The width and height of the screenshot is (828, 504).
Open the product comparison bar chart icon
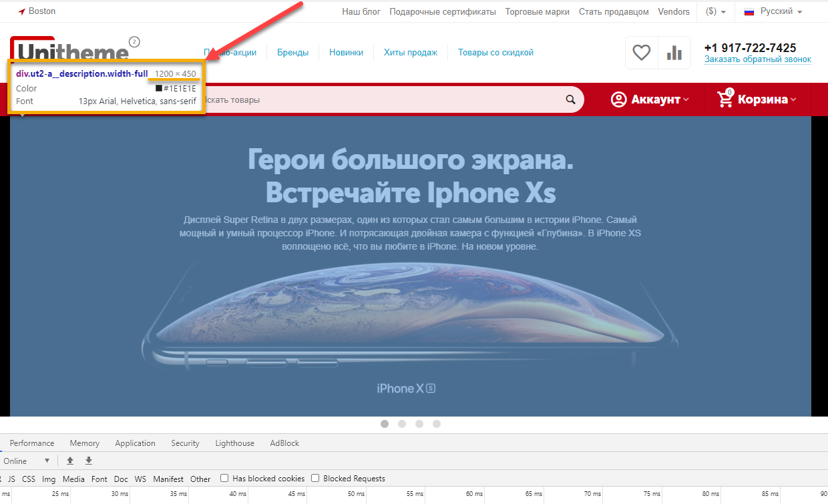674,53
